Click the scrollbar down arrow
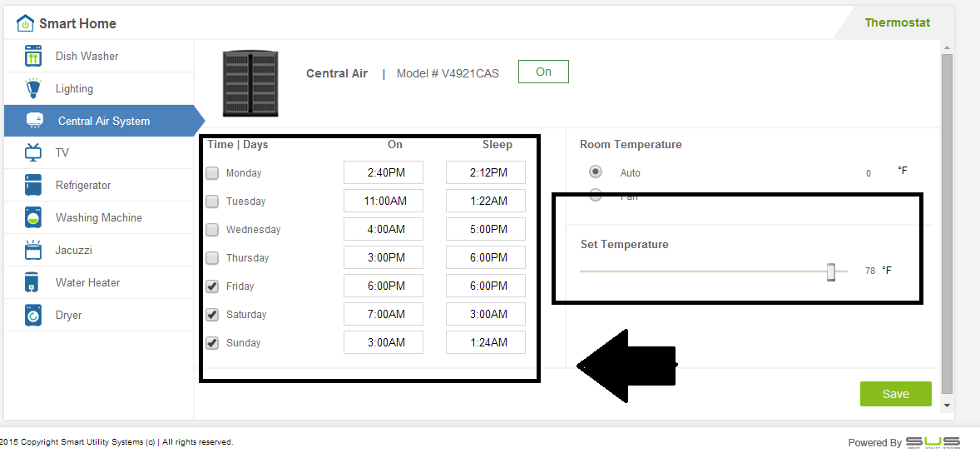Screen dimensions: 980x453 pyautogui.click(x=947, y=405)
